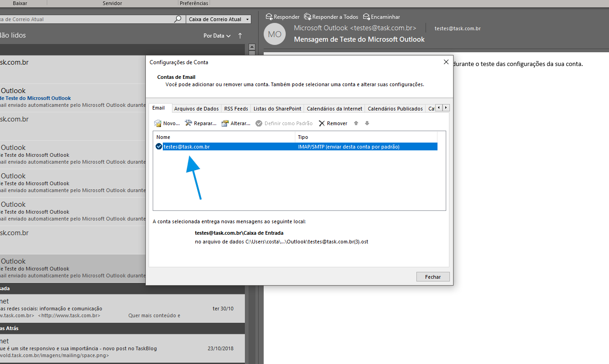Click Definir como Padrão
This screenshot has width=609, height=364.
click(x=284, y=123)
